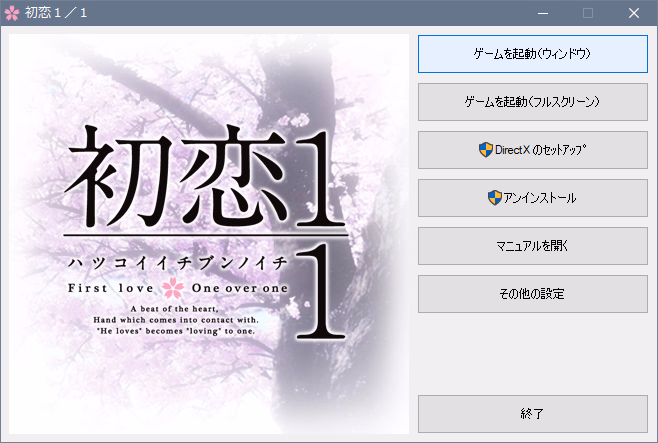Image resolution: width=658 pixels, height=443 pixels.
Task: Open the manual with マニュアルを開く
Action: [533, 246]
